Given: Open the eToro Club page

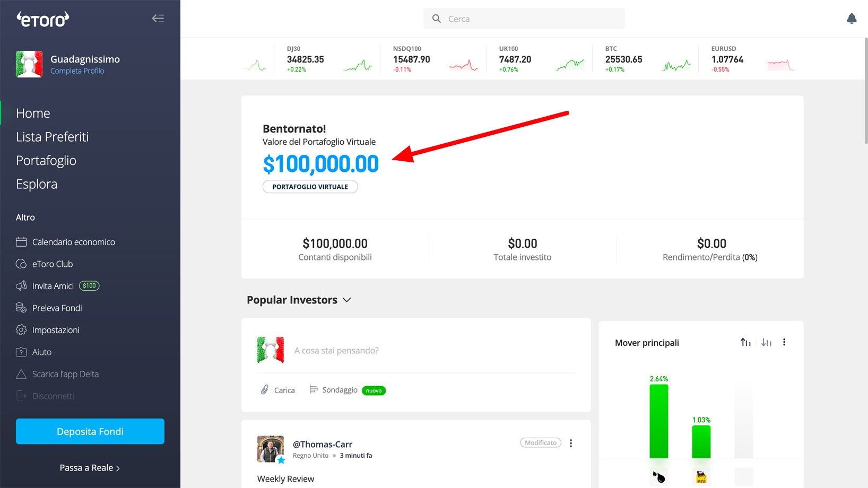Looking at the screenshot, I should 52,264.
